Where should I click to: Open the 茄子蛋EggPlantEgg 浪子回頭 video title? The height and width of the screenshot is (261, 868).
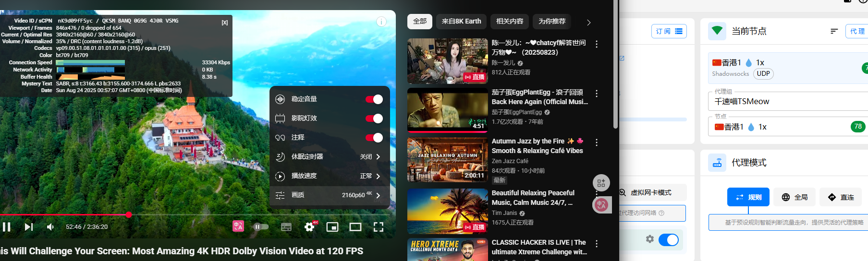coord(540,97)
